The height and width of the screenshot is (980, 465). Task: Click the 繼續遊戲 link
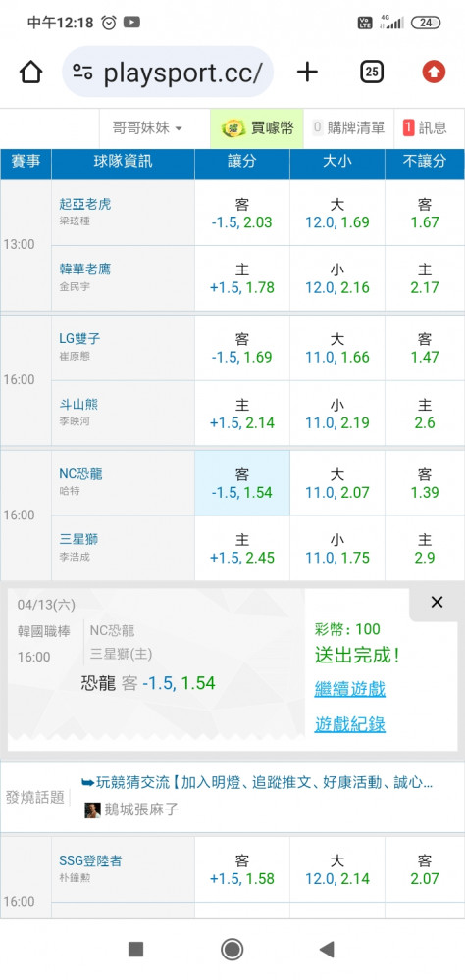[x=350, y=689]
